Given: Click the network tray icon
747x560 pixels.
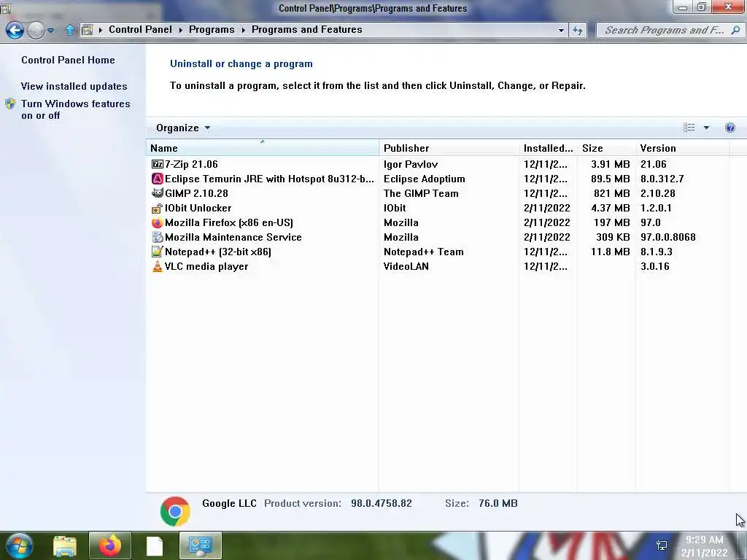Looking at the screenshot, I should (x=662, y=545).
